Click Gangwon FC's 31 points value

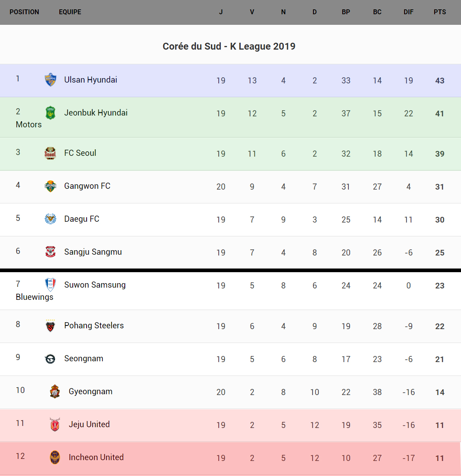[x=439, y=187]
